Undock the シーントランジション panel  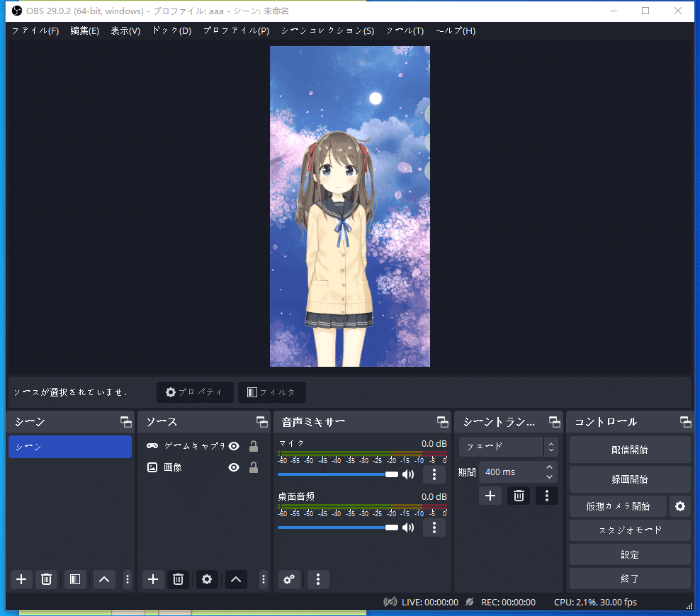tap(555, 422)
